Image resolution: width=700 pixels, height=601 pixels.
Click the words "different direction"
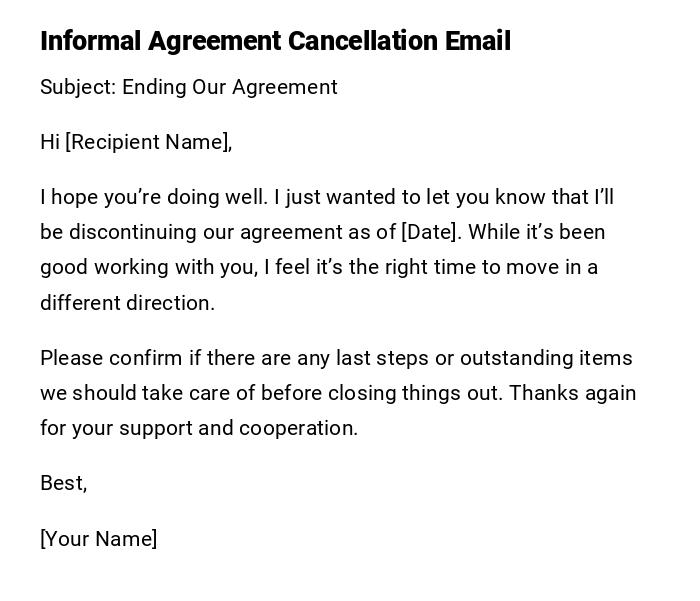tap(127, 303)
